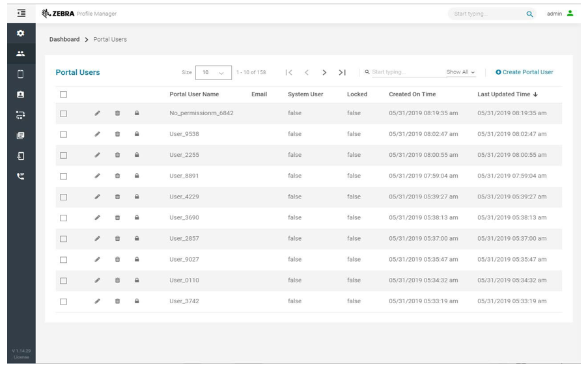588x367 pixels.
Task: Click the delete trash icon for User_2255
Action: (x=117, y=155)
